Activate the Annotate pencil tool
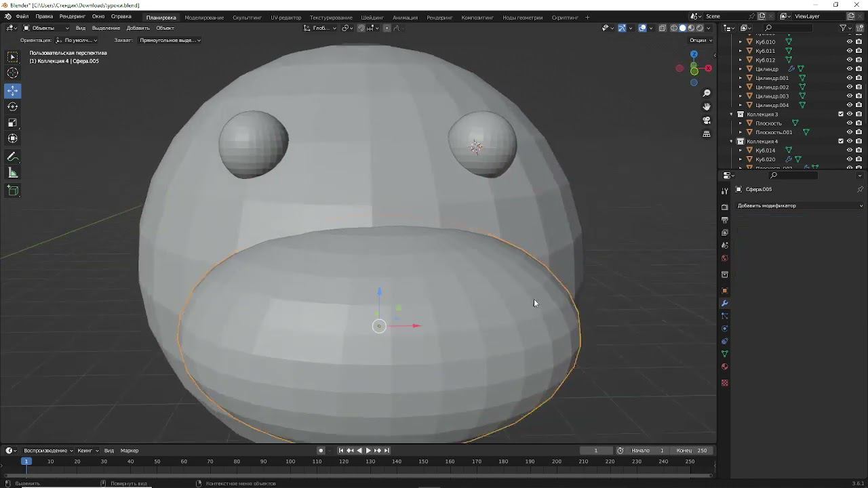868x488 pixels. point(13,157)
